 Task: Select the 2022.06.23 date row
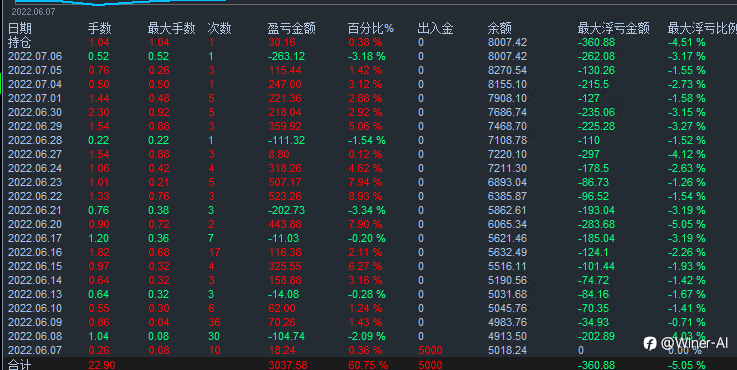tap(35, 182)
